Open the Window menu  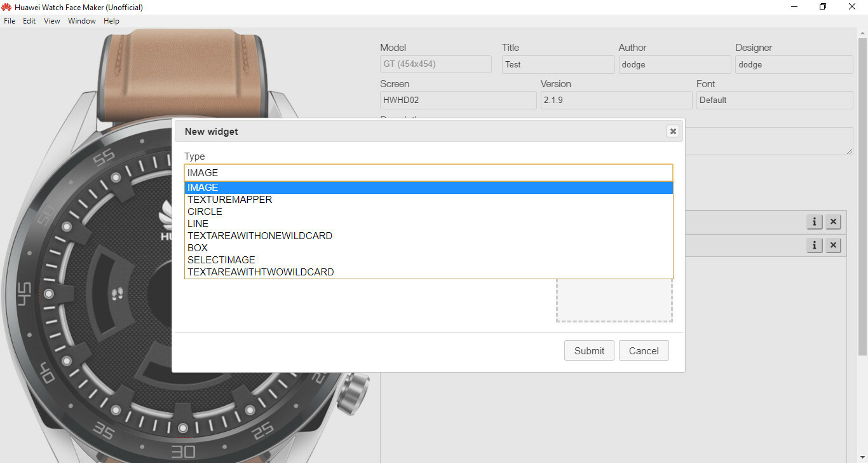point(82,21)
